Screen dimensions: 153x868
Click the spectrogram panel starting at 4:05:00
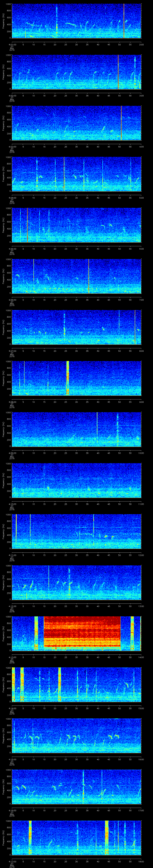76,225
